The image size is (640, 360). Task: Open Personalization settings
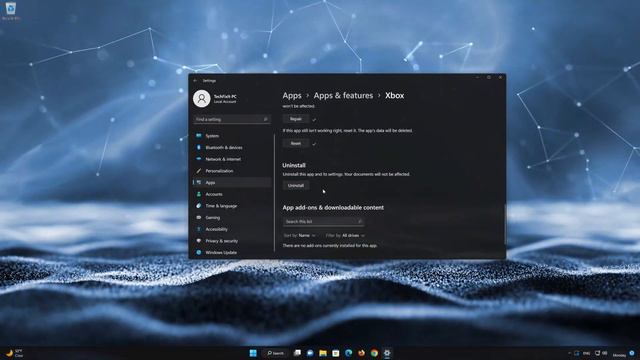coord(232,171)
